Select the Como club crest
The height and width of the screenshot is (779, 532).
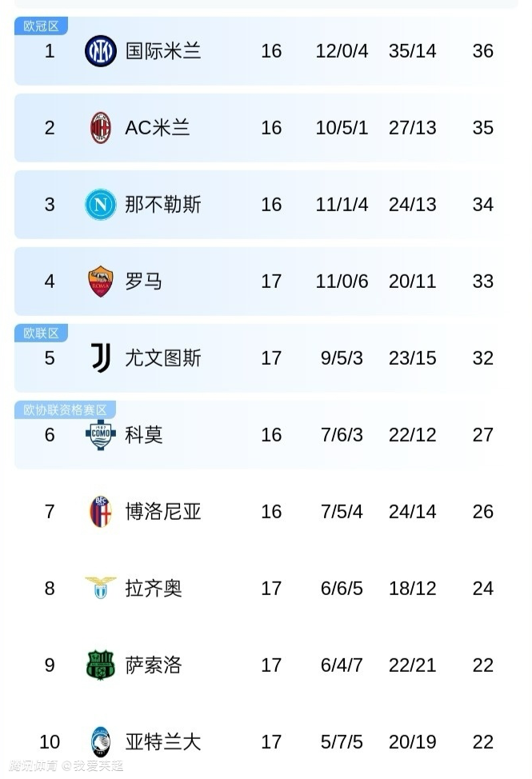click(101, 434)
